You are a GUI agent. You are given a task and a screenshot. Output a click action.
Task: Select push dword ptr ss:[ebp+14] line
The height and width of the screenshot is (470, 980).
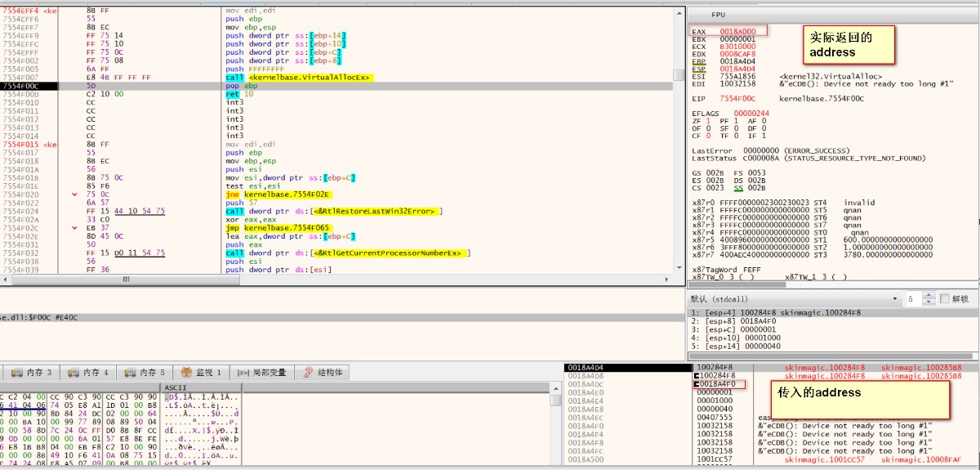click(285, 36)
